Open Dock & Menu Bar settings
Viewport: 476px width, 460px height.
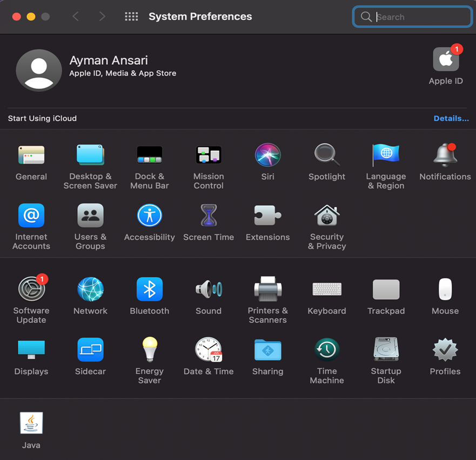coord(149,155)
